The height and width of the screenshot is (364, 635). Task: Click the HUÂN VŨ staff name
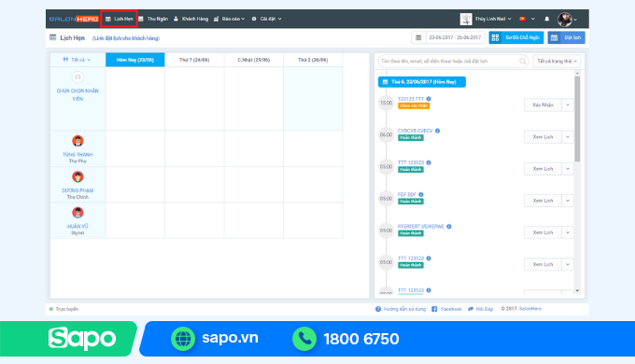click(78, 227)
